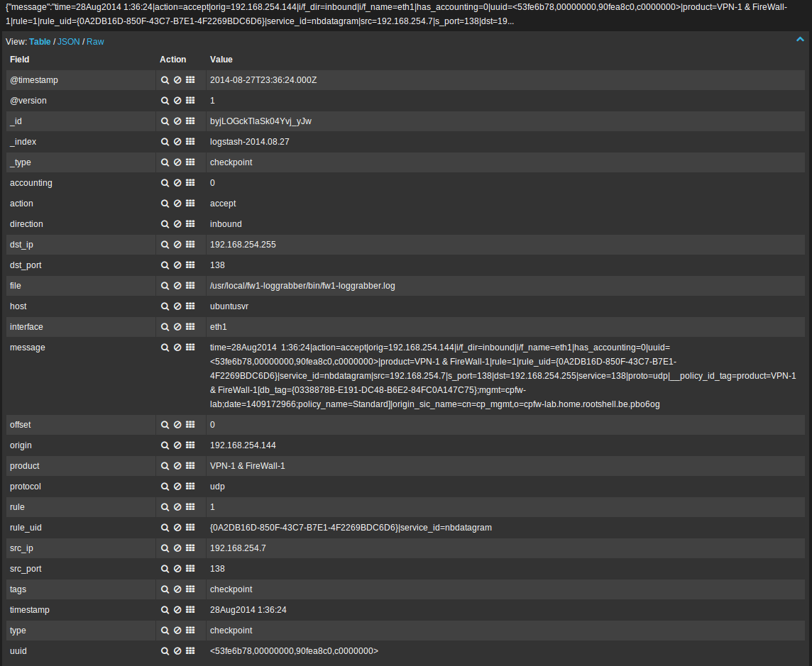Filter out the protocol value "udp"

click(x=176, y=487)
